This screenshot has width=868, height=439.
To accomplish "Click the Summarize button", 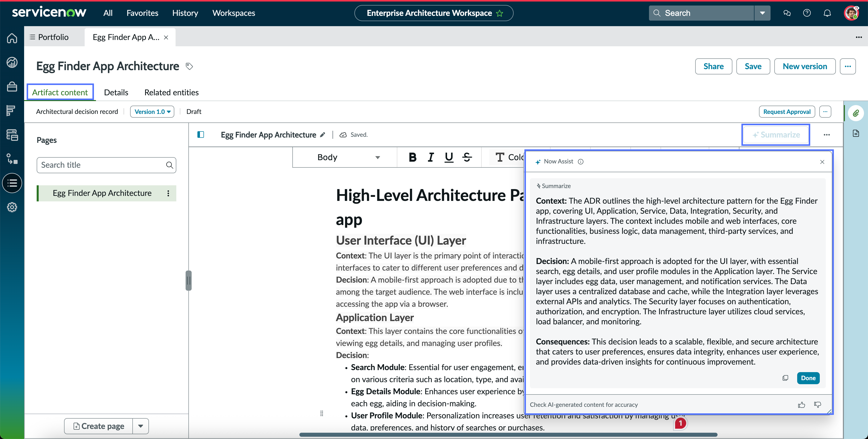I will (776, 135).
